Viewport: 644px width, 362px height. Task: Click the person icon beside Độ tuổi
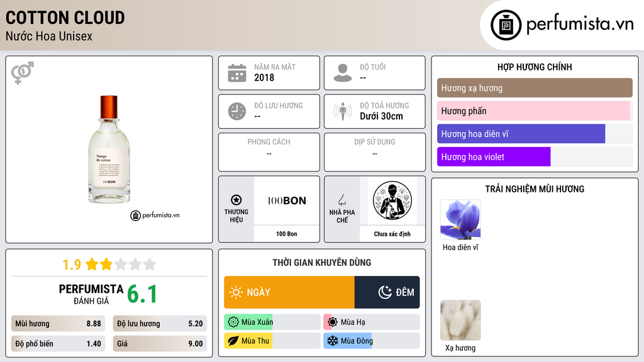coord(343,73)
